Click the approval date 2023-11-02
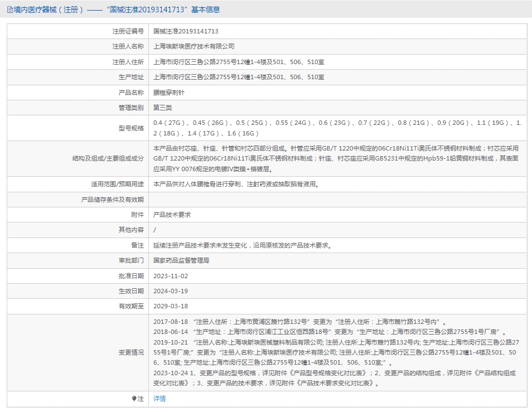The height and width of the screenshot is (412, 532). (x=171, y=276)
